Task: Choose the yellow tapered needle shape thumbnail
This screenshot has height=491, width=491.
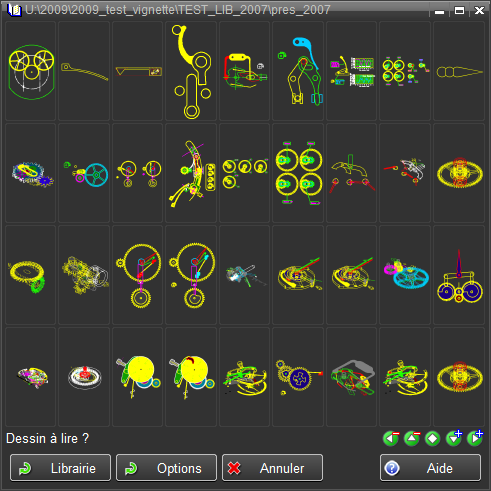Action: (x=459, y=71)
